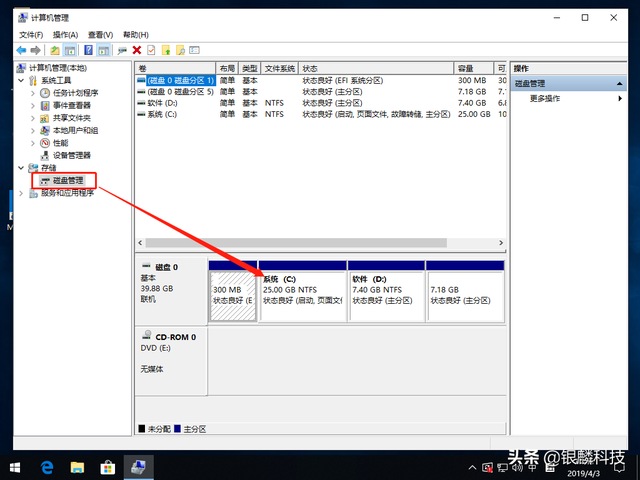640x480 pixels.
Task: Click the red X delete icon
Action: (137, 50)
